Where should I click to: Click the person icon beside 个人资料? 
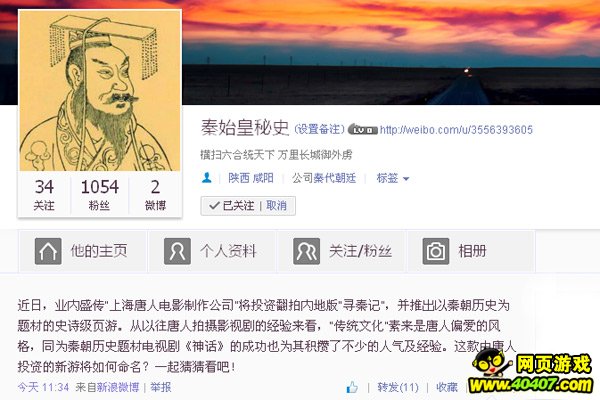177,251
